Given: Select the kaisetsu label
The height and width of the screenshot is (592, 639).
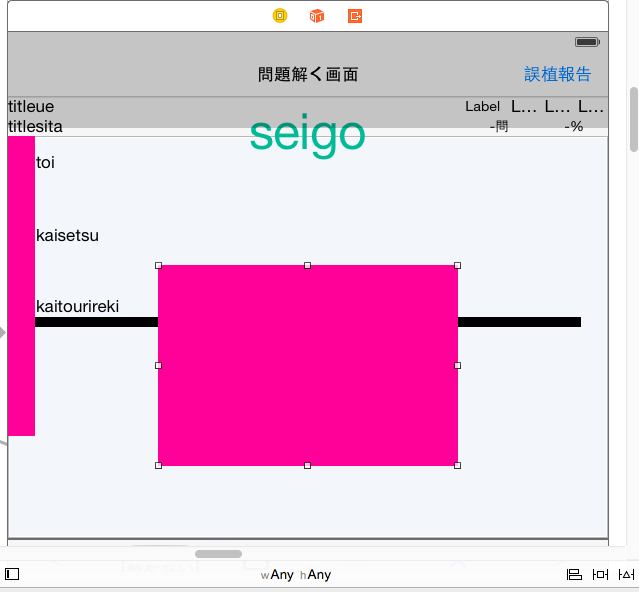Looking at the screenshot, I should [67, 235].
